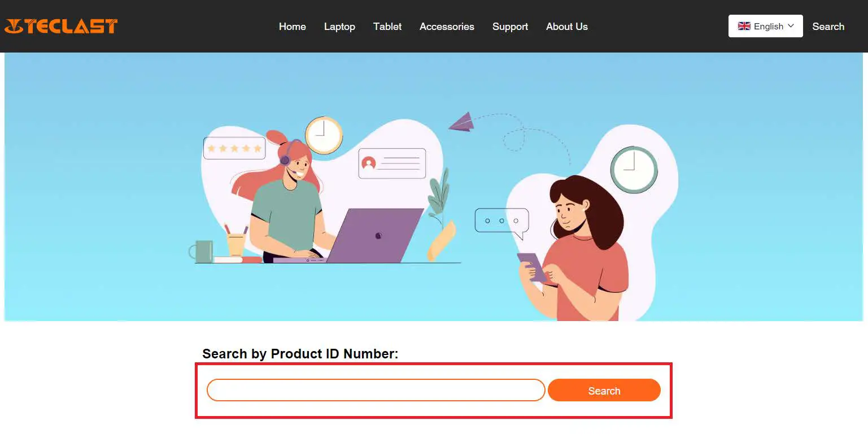Focus the Product ID Number input field
Screen dimensions: 868x446
pyautogui.click(x=376, y=390)
